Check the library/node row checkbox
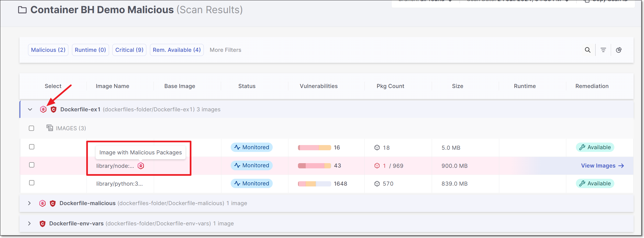The image size is (644, 238). click(x=32, y=165)
